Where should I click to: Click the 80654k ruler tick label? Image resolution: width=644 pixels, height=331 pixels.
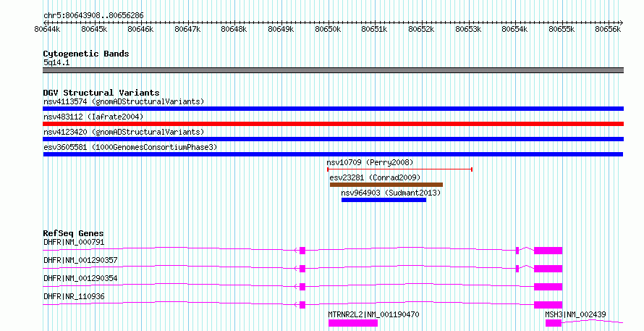[x=515, y=29]
